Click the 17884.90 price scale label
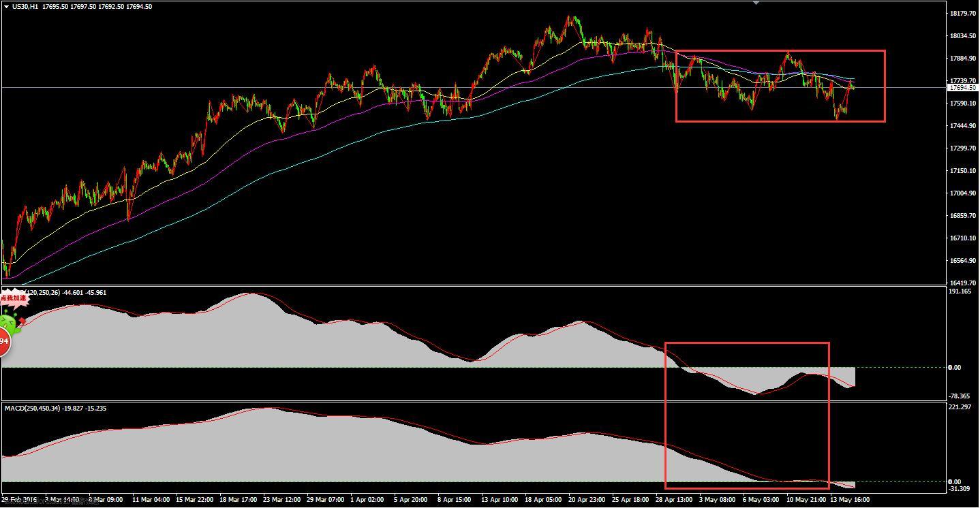Image resolution: width=980 pixels, height=508 pixels. (962, 58)
